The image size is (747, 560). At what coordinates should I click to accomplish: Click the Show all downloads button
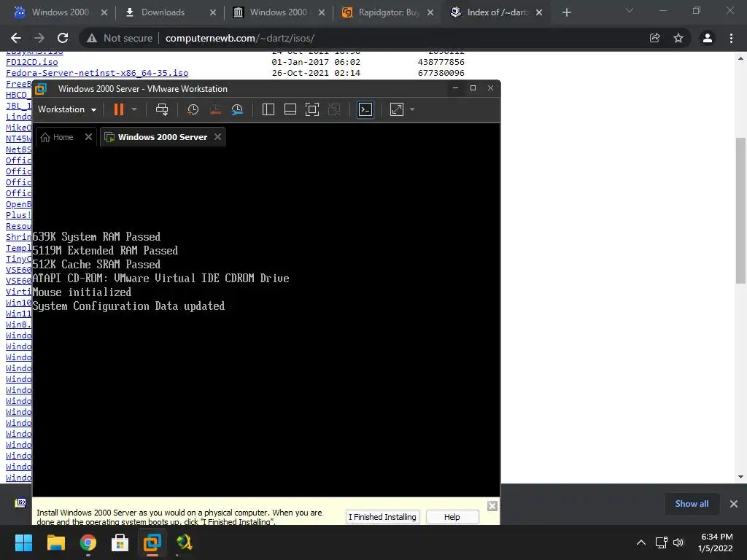(692, 504)
